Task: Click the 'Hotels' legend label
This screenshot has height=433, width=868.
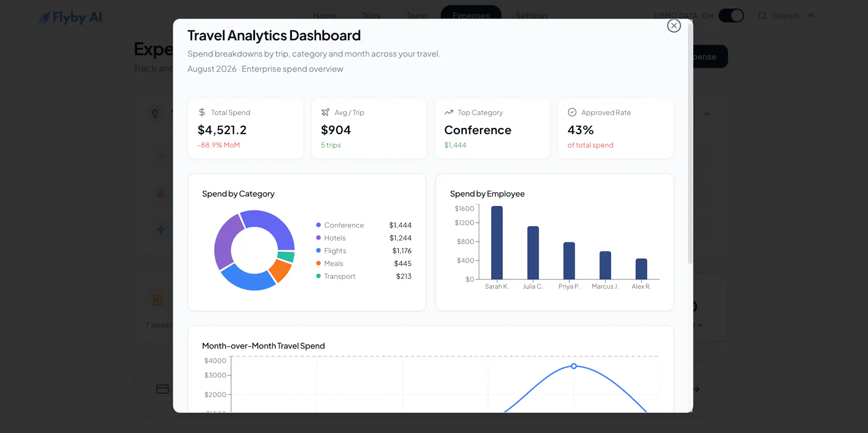Action: [x=335, y=238]
